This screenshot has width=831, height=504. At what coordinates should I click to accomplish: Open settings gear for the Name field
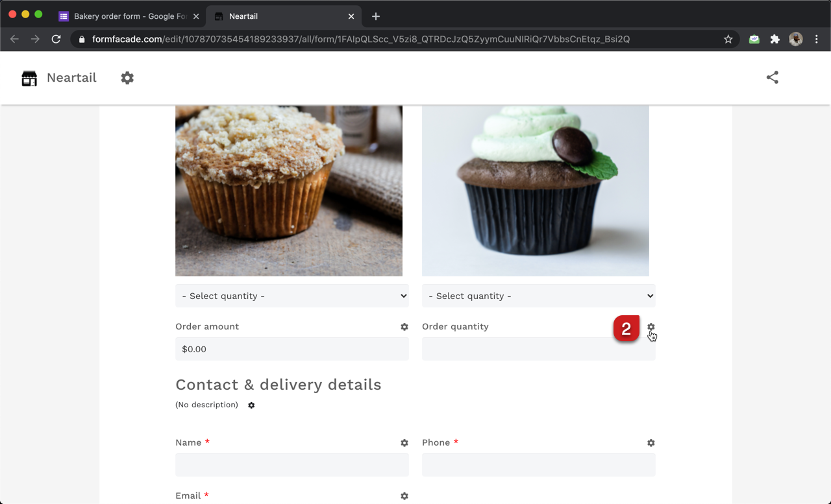(x=404, y=443)
